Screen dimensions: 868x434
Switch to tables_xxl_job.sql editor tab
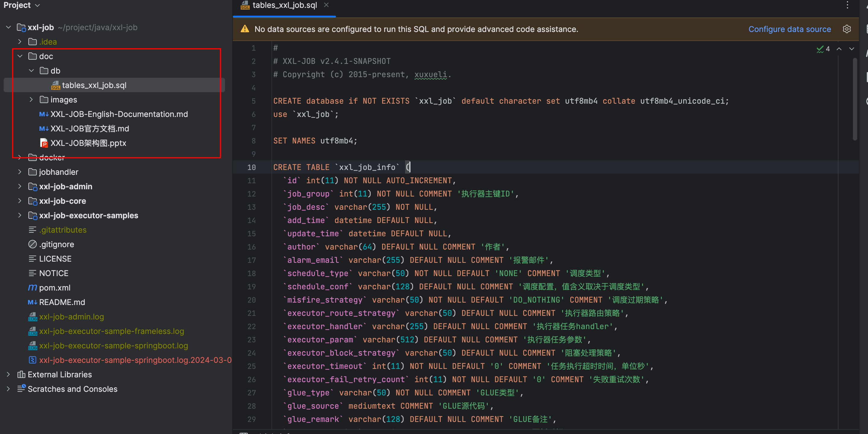(x=284, y=5)
